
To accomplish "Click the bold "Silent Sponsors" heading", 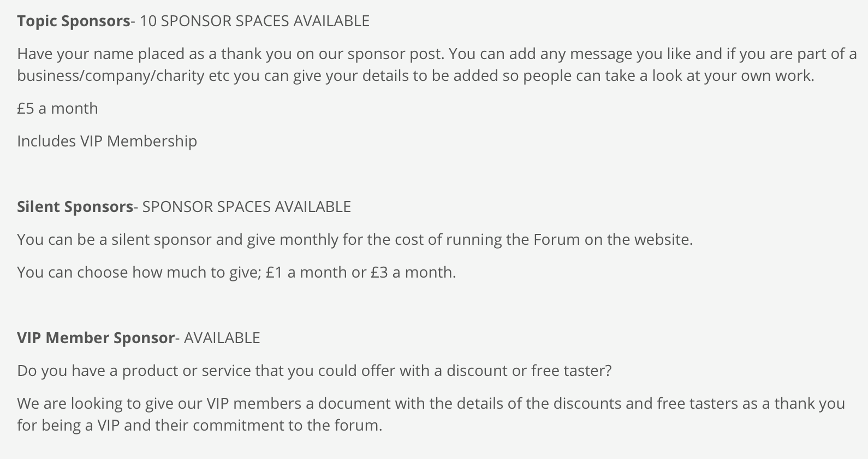I will [x=75, y=207].
